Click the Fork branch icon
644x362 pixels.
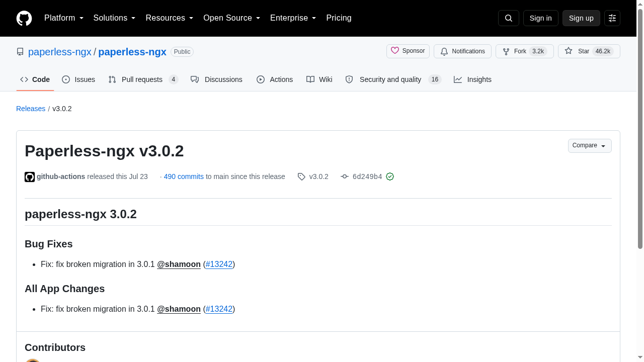click(x=506, y=51)
